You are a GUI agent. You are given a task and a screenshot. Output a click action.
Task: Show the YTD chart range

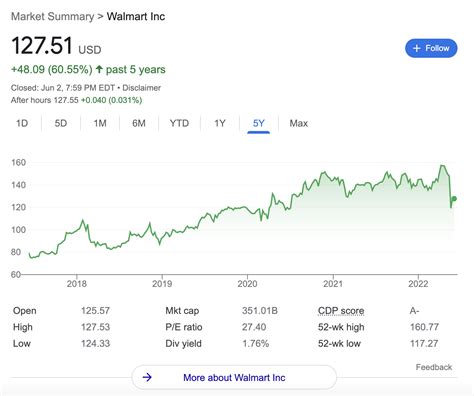click(x=179, y=123)
